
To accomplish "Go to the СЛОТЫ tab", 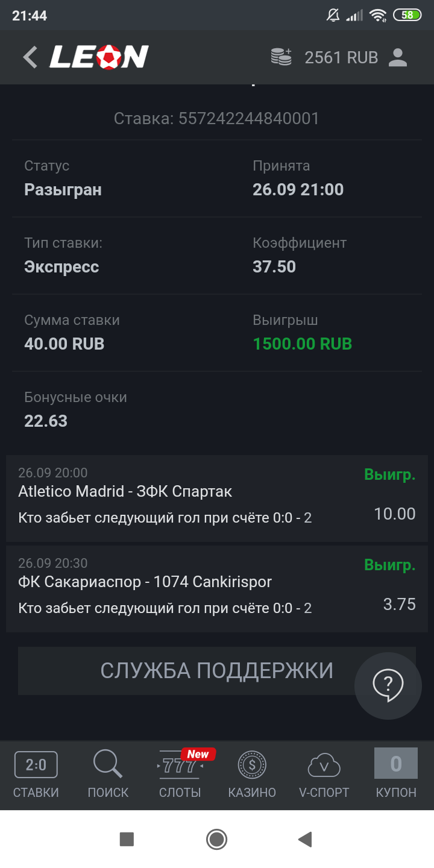I will click(180, 775).
